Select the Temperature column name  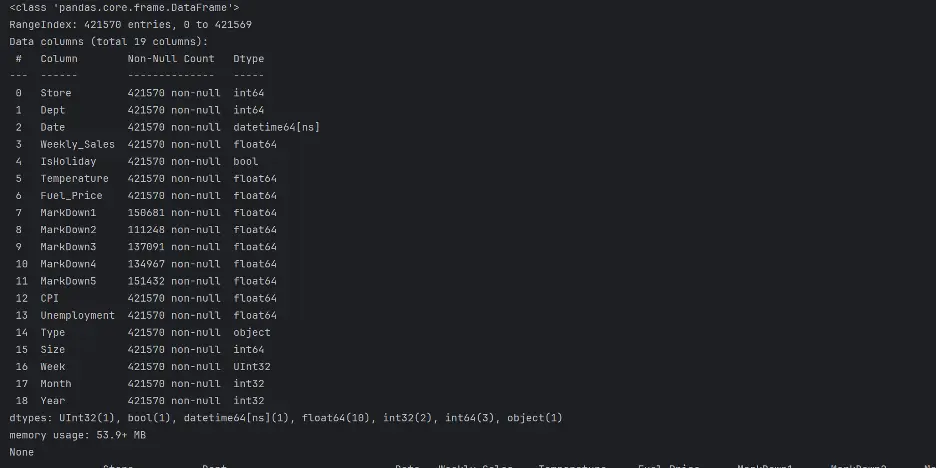[x=75, y=178]
